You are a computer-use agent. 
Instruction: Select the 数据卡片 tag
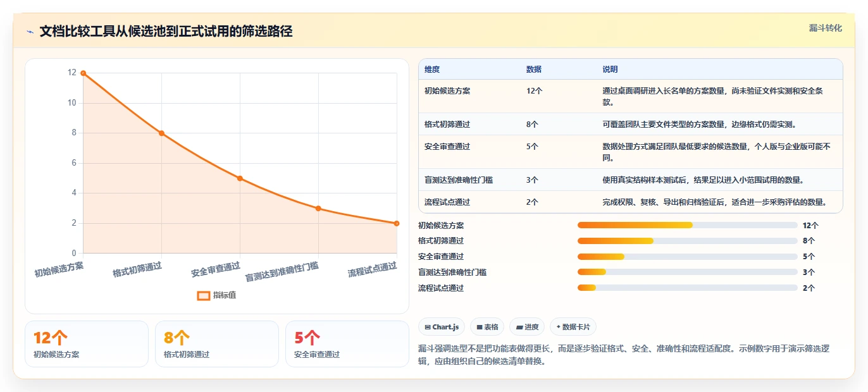tap(573, 327)
